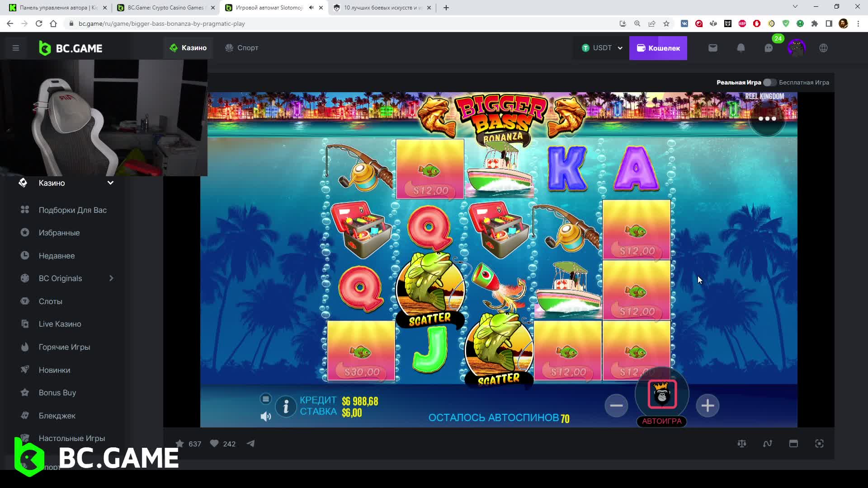
Task: Increase bet with the plus button
Action: tap(707, 405)
